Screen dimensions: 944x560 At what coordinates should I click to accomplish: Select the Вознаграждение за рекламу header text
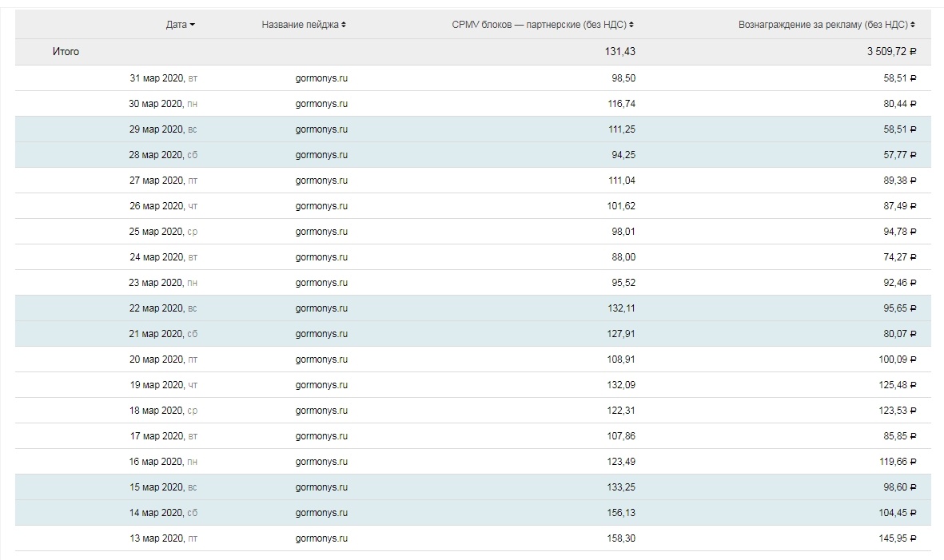pyautogui.click(x=823, y=25)
